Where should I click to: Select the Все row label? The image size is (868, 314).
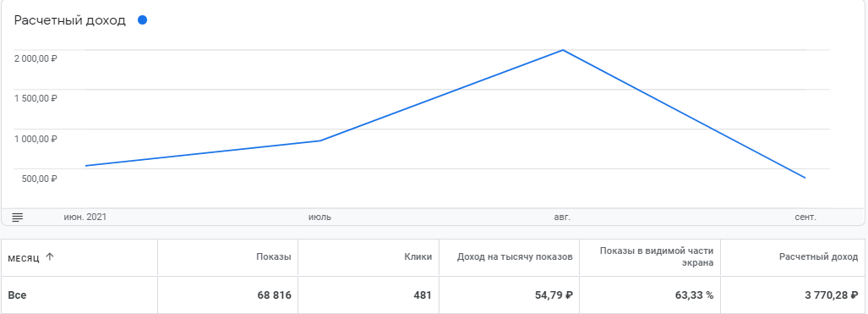tap(17, 295)
